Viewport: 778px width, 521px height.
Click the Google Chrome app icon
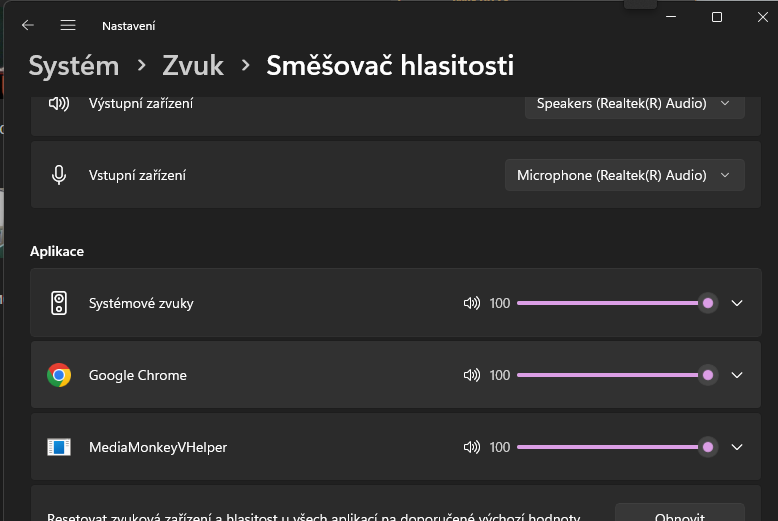coord(59,375)
